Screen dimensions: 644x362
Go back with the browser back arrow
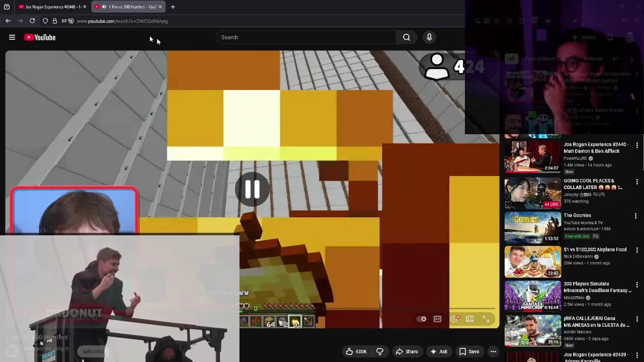[x=8, y=21]
